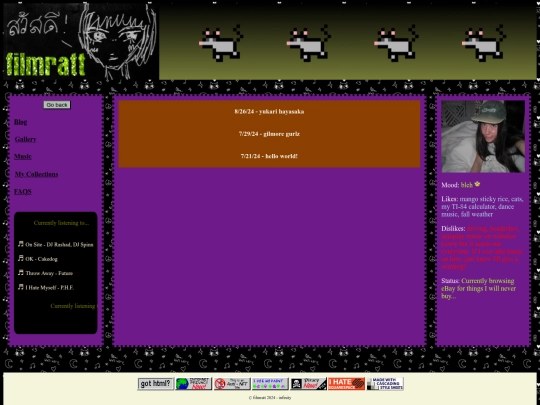Select 'On Site - DJ Rashad, DJ Spinn' track
The width and height of the screenshot is (540, 405).
pos(59,245)
